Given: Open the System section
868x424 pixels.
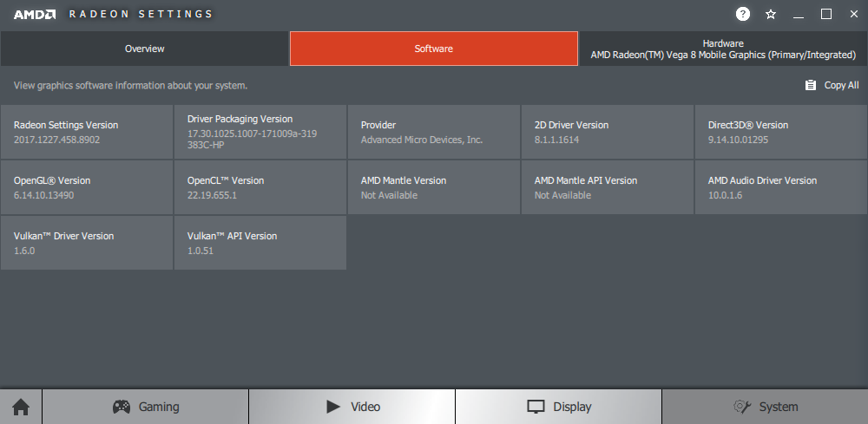Looking at the screenshot, I should pos(765,407).
